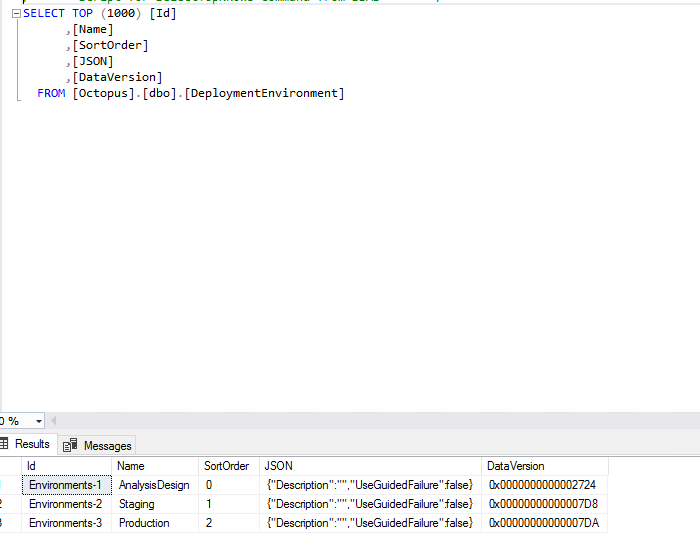Place cursor on [Octopus] database name
The image size is (700, 553).
tap(104, 93)
